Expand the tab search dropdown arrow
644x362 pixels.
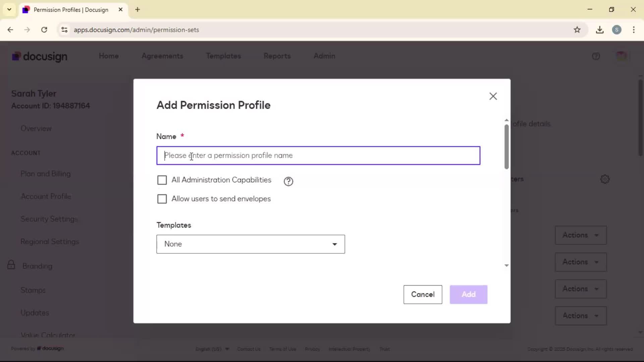(9, 9)
